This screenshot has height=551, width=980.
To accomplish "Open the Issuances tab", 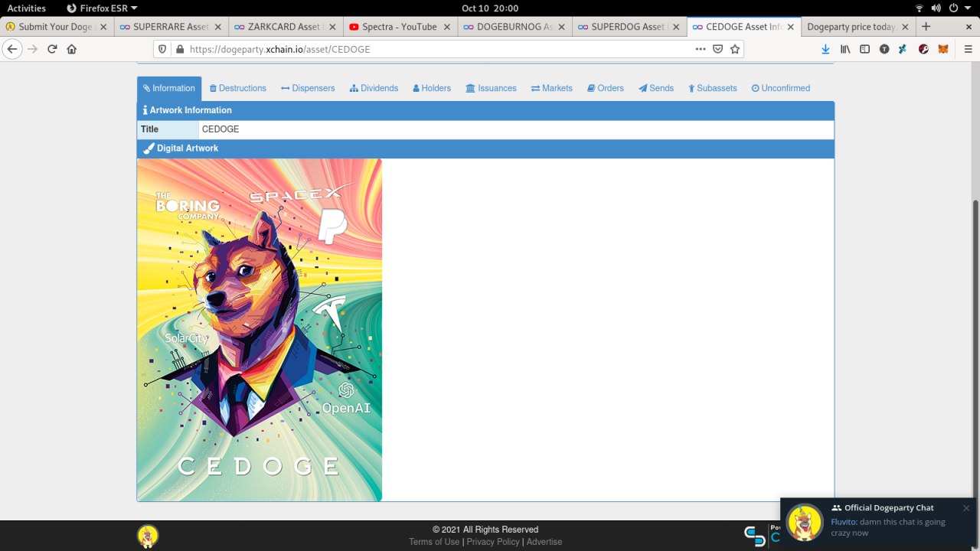I will point(491,89).
